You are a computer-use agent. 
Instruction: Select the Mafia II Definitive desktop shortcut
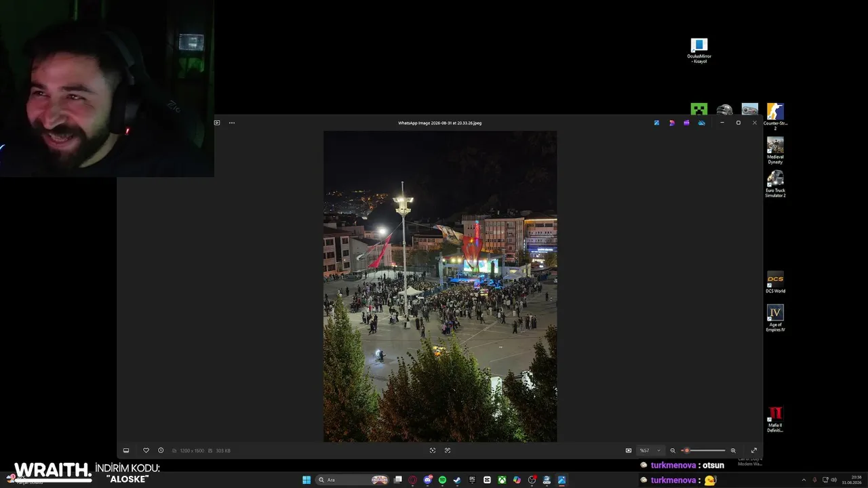click(775, 420)
